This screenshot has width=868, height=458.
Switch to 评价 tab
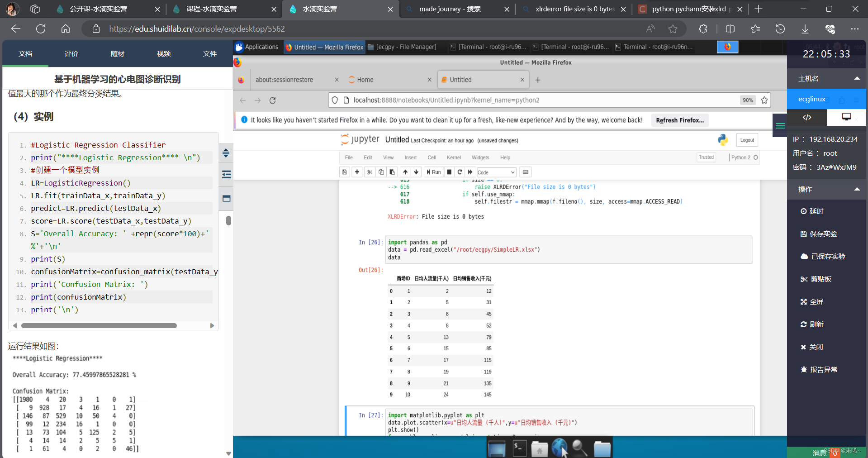(71, 54)
